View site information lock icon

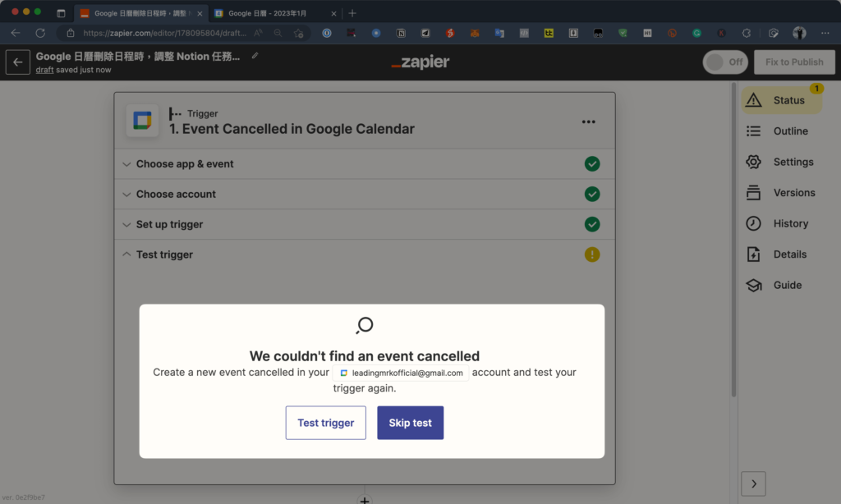pyautogui.click(x=71, y=33)
